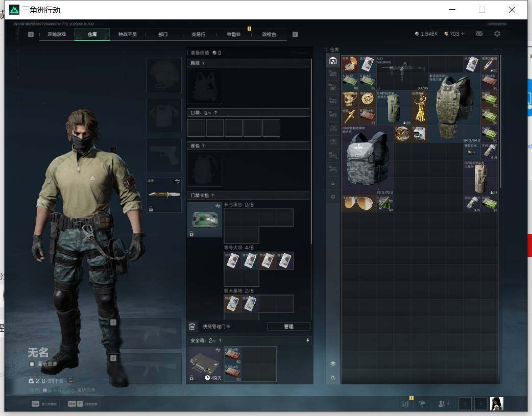Select the aviator sunglasses item
532x416 pixels.
point(359,204)
